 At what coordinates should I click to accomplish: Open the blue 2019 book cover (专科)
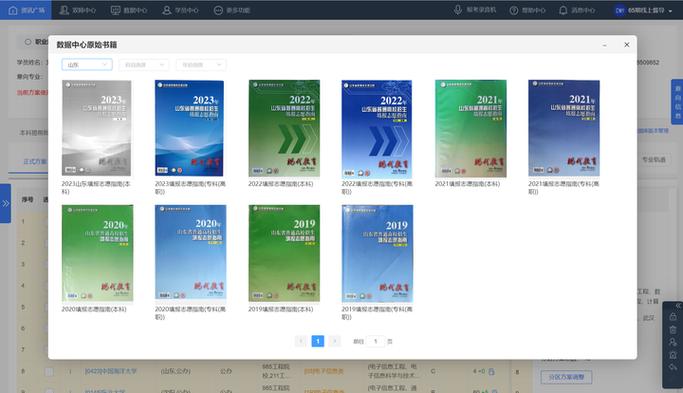coord(377,253)
